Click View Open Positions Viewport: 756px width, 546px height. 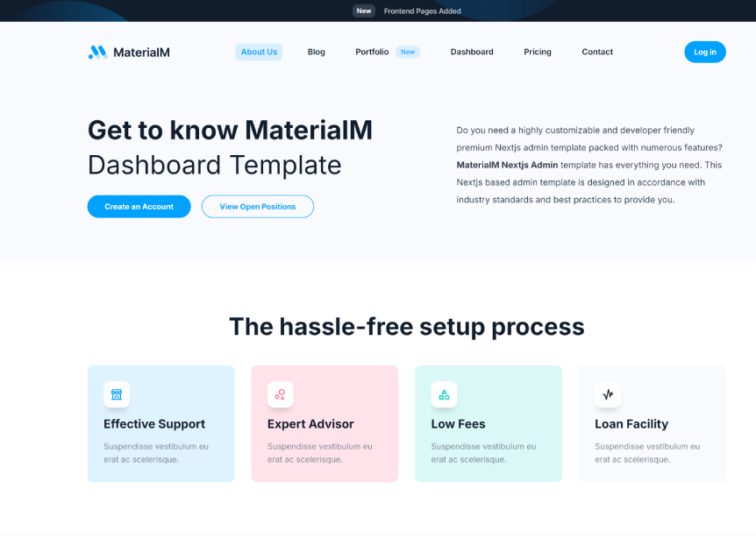(257, 206)
